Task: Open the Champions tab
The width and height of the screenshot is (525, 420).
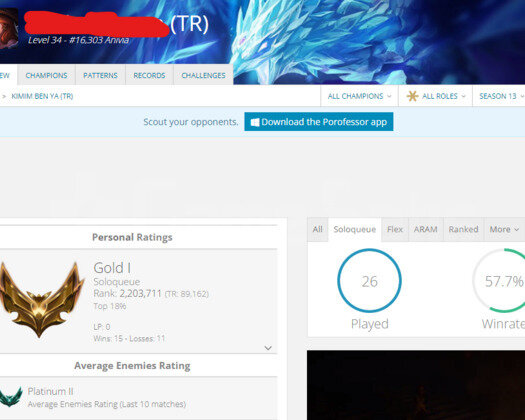Action: (46, 75)
